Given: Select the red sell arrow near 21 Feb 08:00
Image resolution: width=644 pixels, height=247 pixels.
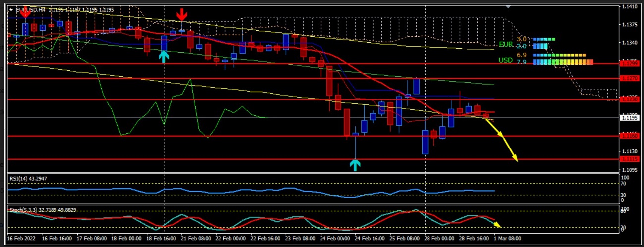Looking at the screenshot, I should (182, 14).
